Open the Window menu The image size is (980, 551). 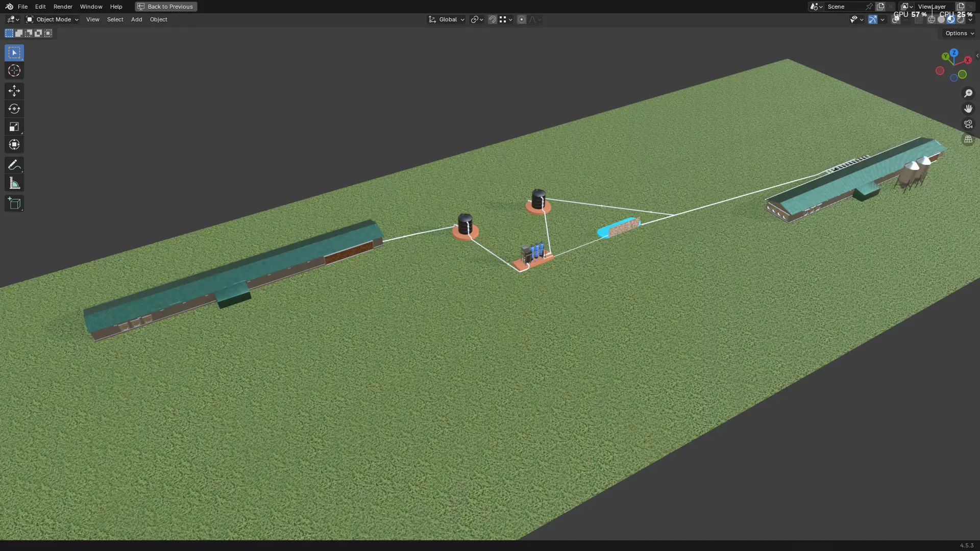[x=91, y=7]
